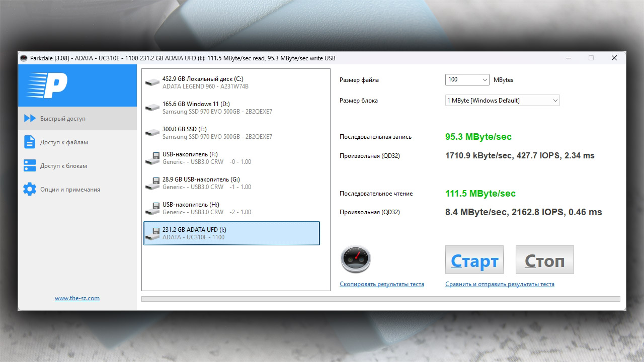644x362 pixels.
Task: Select the 231.2 GB ADATA UFD (I:) drive
Action: [x=231, y=233]
